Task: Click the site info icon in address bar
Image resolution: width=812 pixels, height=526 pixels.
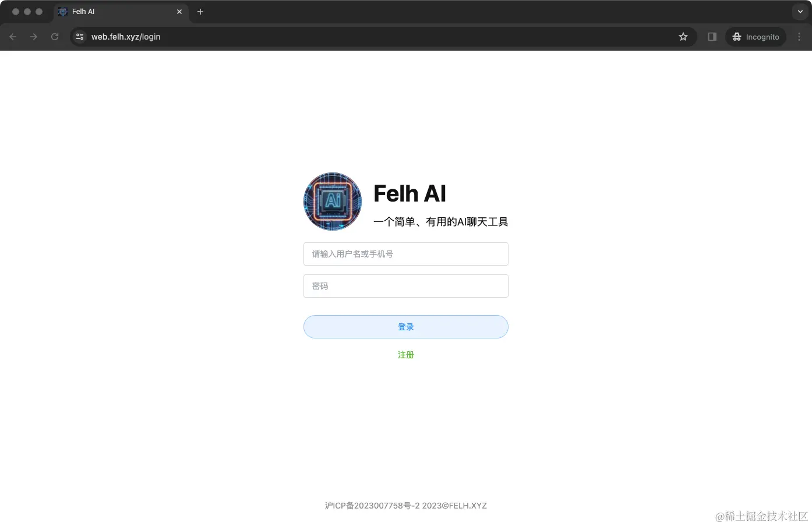Action: pyautogui.click(x=79, y=37)
